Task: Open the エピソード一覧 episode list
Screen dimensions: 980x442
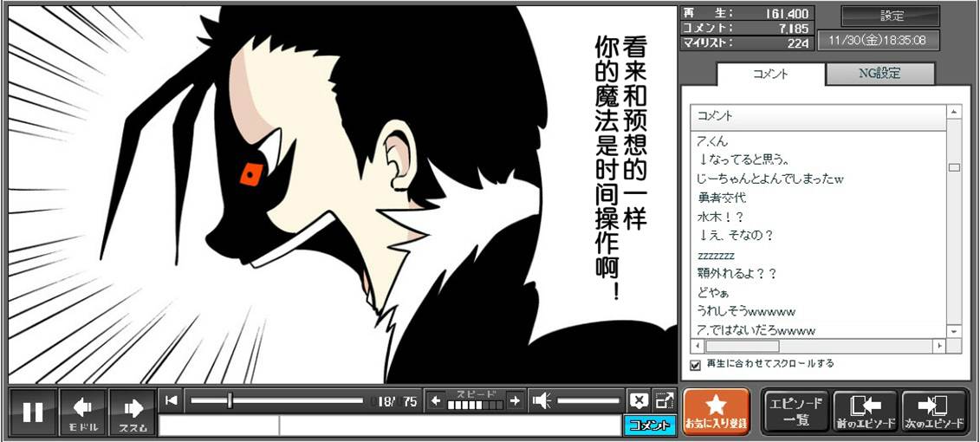Action: pos(795,411)
